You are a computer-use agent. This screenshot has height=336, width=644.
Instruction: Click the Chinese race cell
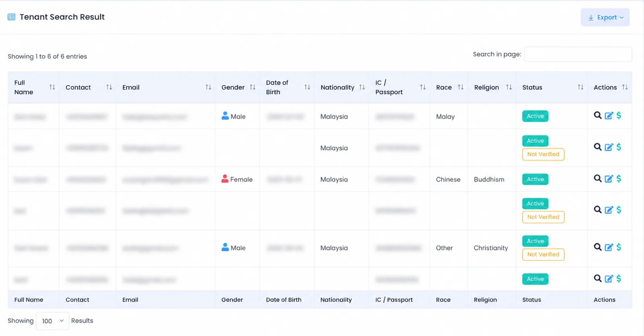(448, 179)
